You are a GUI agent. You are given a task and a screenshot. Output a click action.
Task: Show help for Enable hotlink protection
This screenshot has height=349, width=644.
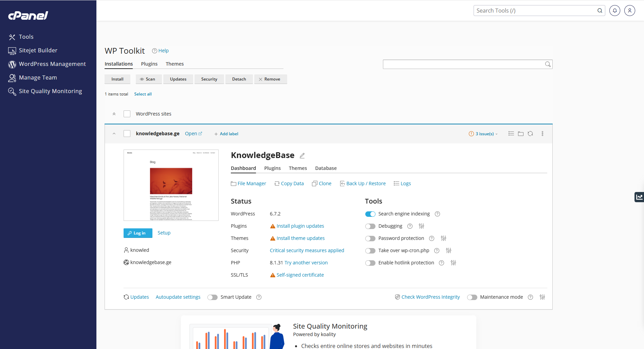coord(441,263)
